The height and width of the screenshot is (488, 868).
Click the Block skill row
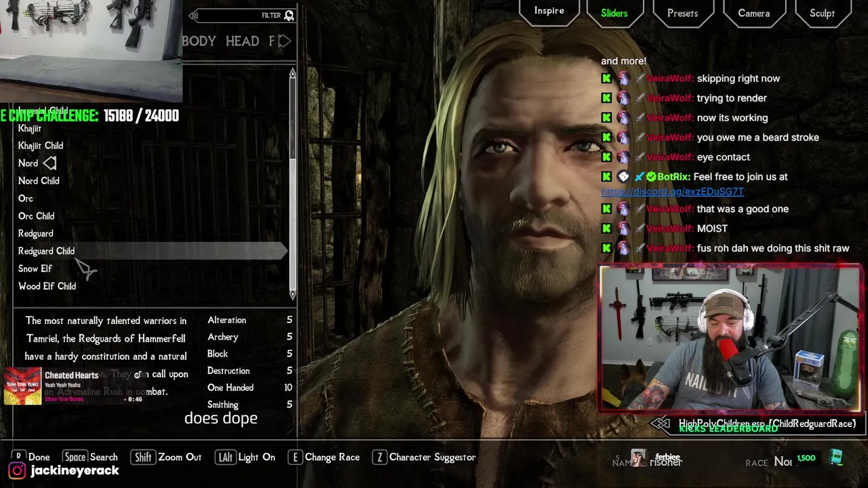(x=250, y=354)
